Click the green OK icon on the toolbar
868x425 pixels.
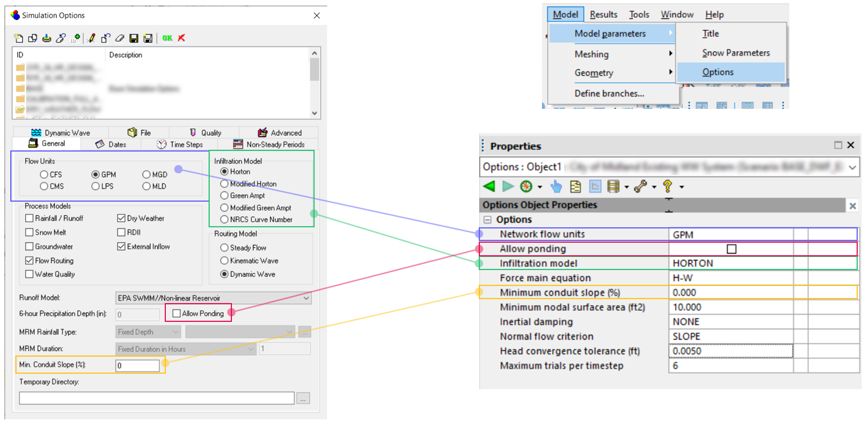point(166,38)
